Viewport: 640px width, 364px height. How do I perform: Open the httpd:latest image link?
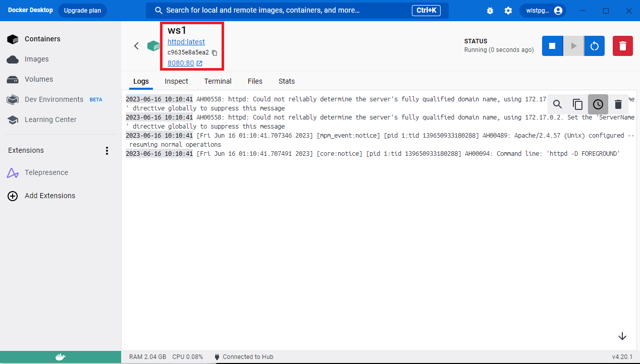186,42
